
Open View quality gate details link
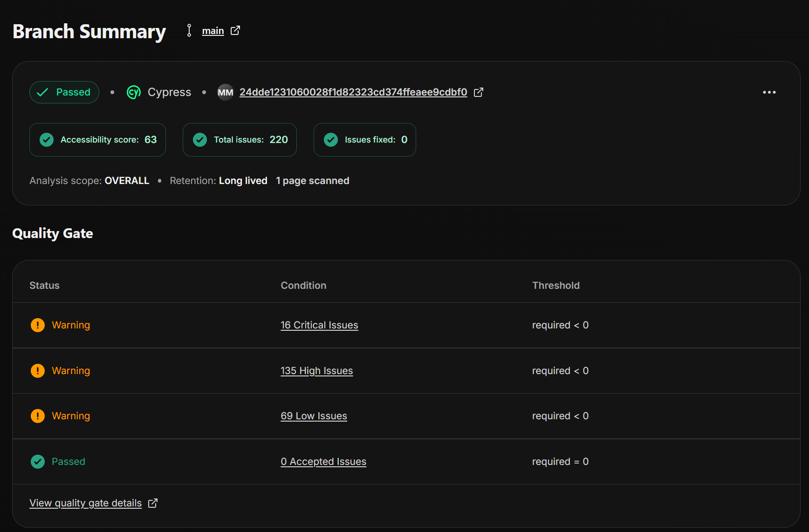(x=85, y=503)
